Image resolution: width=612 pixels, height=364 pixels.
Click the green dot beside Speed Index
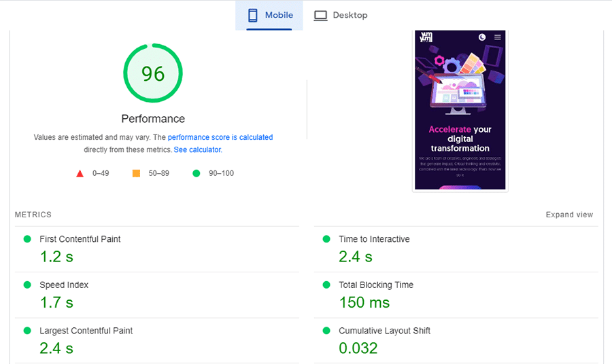(27, 285)
